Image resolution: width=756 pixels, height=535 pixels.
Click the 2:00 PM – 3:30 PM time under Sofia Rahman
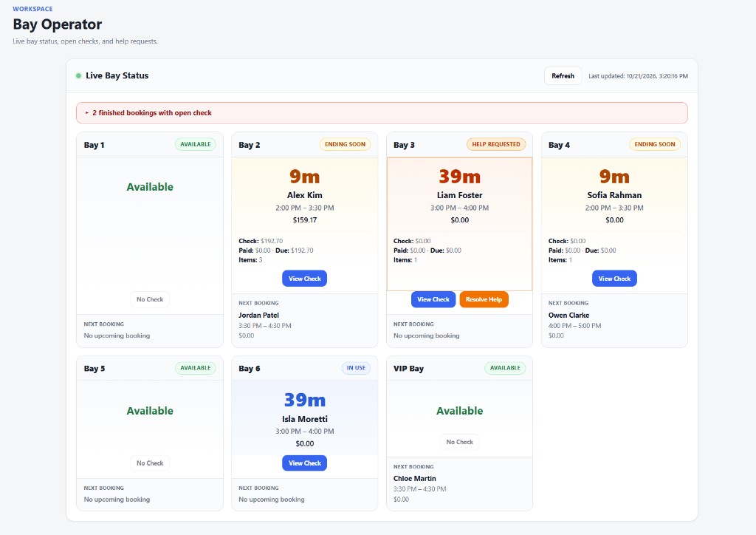pyautogui.click(x=614, y=208)
